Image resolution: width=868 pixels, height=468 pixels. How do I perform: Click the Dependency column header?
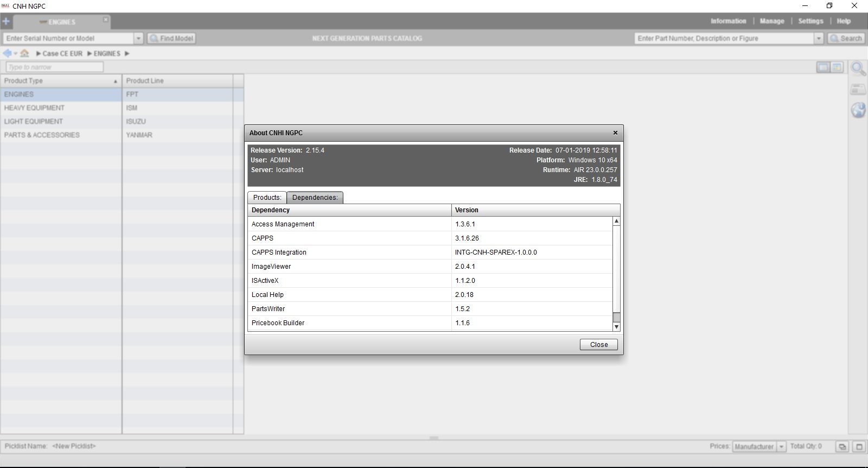coord(349,210)
